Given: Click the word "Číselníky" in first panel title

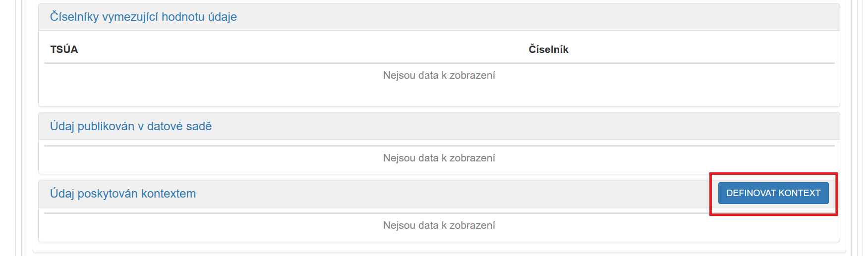Looking at the screenshot, I should click(74, 17).
